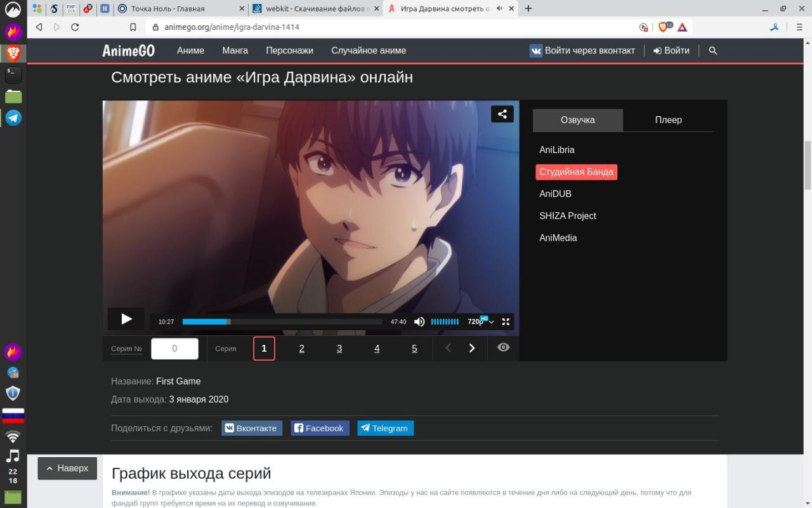Seek along the video progress bar
Screen dimensions: 812x508
pyautogui.click(x=282, y=322)
